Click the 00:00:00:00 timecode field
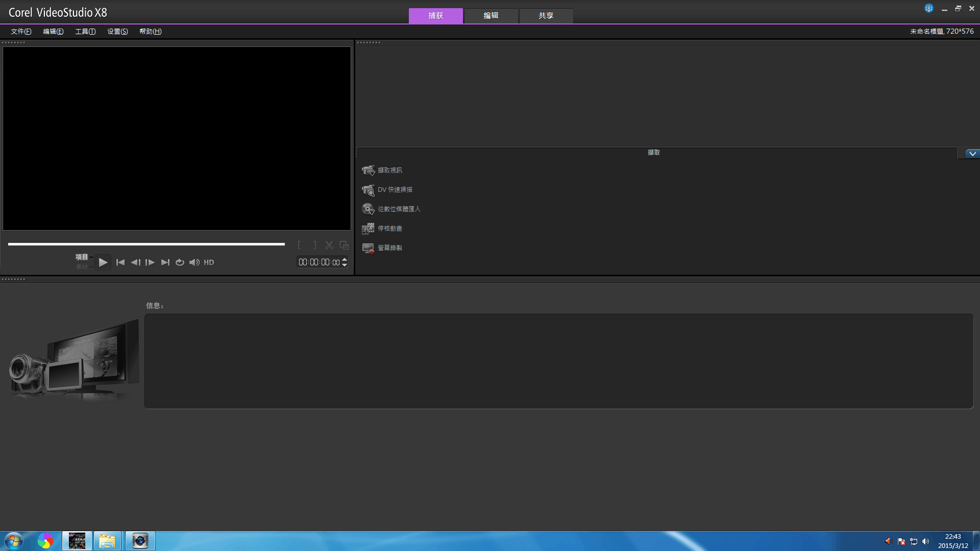This screenshot has width=980, height=551. tap(319, 262)
